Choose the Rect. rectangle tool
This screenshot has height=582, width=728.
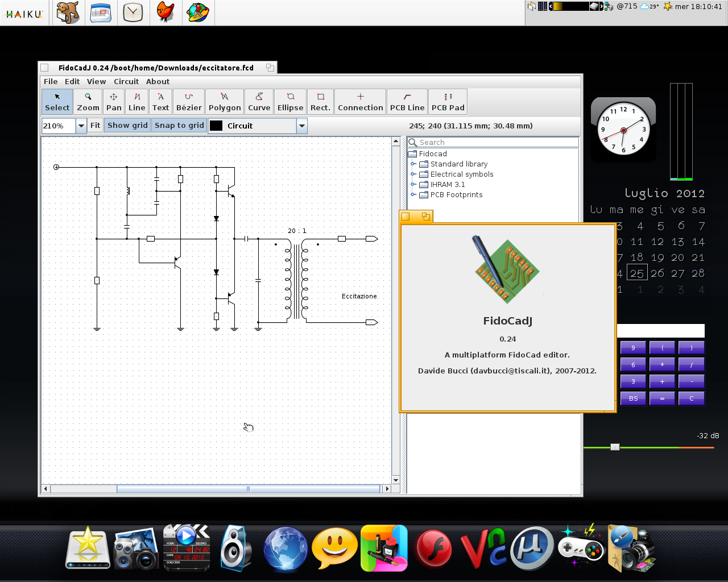pyautogui.click(x=320, y=102)
